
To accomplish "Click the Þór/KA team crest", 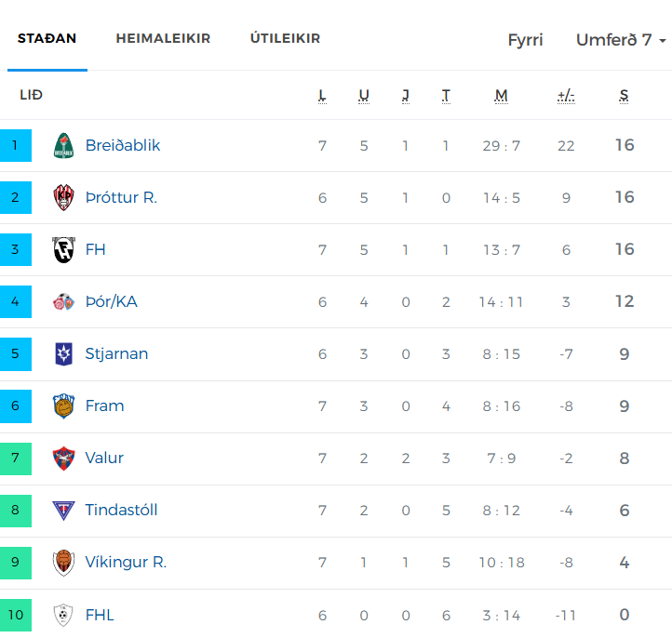I will click(63, 302).
